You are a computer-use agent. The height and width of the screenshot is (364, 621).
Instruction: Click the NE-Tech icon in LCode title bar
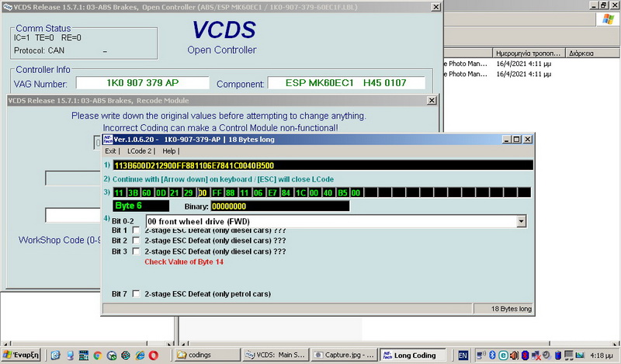pos(107,140)
